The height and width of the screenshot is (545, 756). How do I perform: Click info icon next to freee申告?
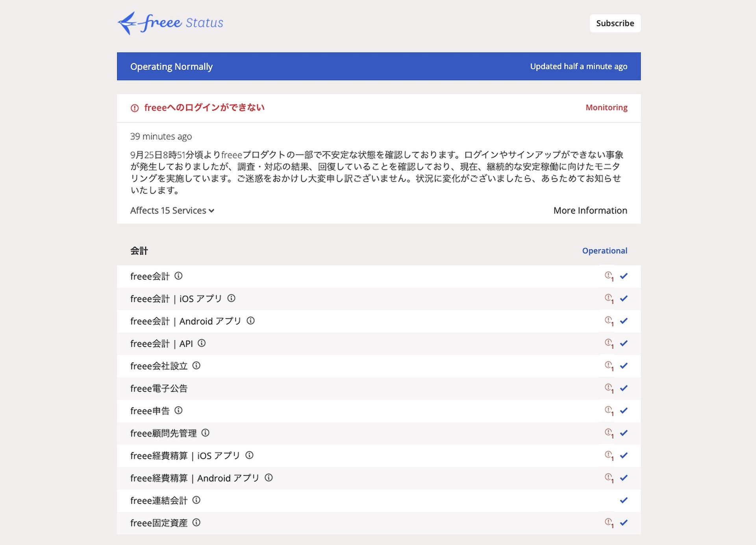coord(178,411)
